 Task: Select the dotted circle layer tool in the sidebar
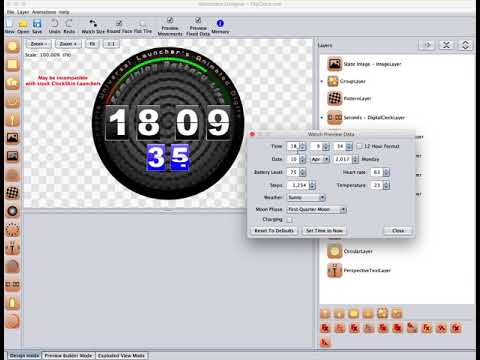[x=12, y=230]
